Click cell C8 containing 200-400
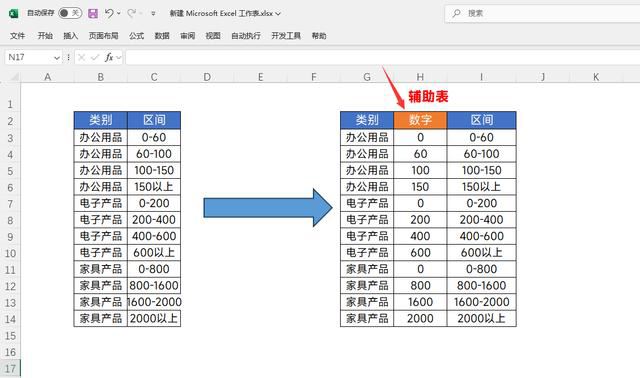Viewport: 640px width, 378px height. coord(154,220)
